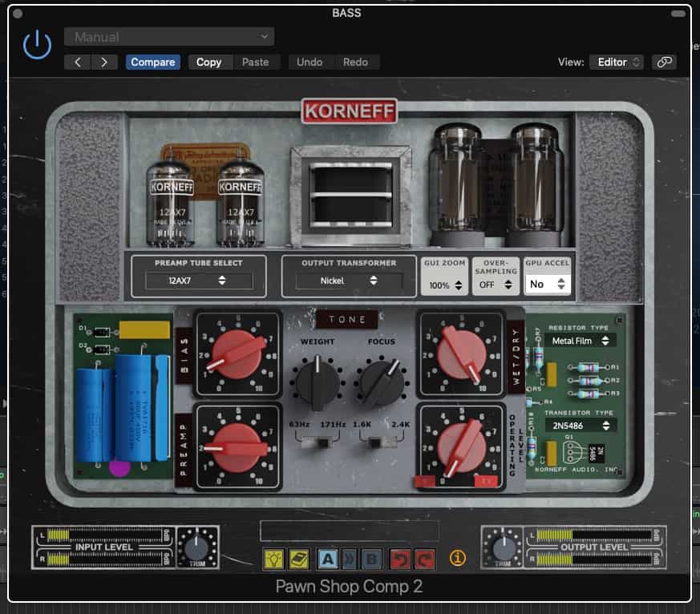Click the red plugin undo arrow icon

(x=400, y=559)
